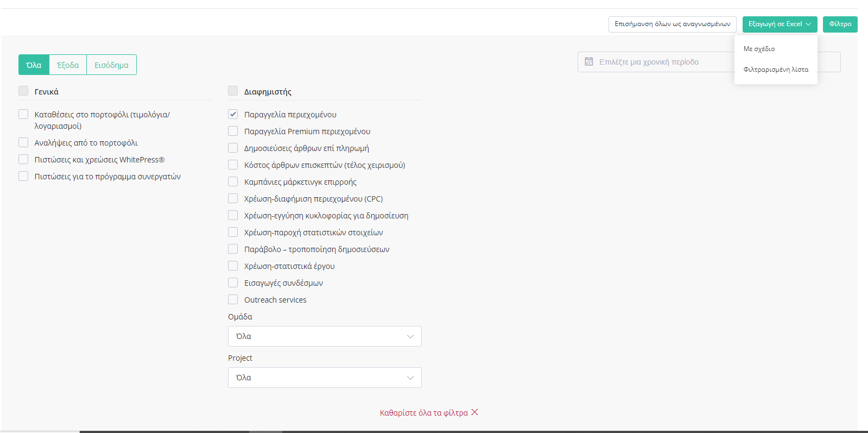Open the Ομάδα dropdown
Image resolution: width=868 pixels, height=433 pixels.
[x=325, y=336]
